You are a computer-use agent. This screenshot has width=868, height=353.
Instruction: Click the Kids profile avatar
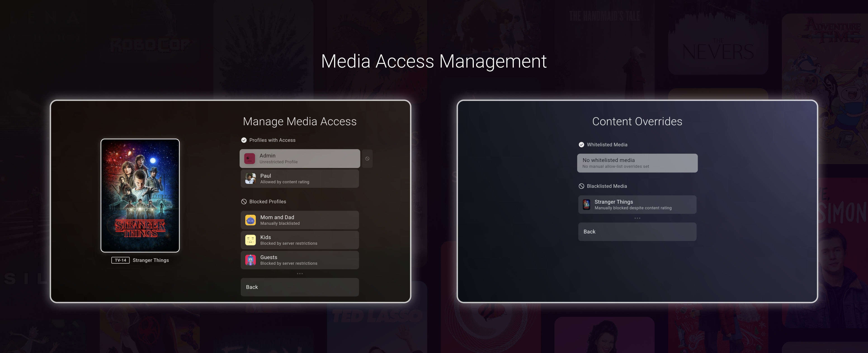250,240
